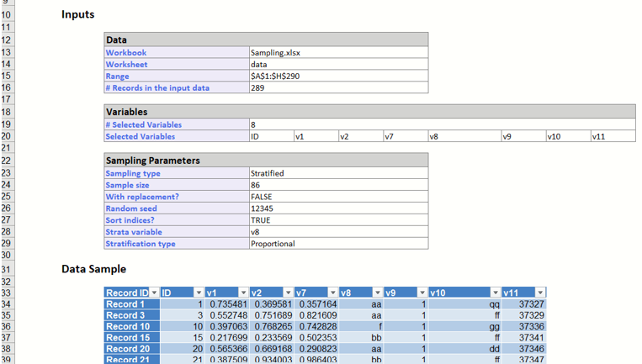Open the v11 column filter arrow
This screenshot has height=364, width=642.
click(540, 293)
